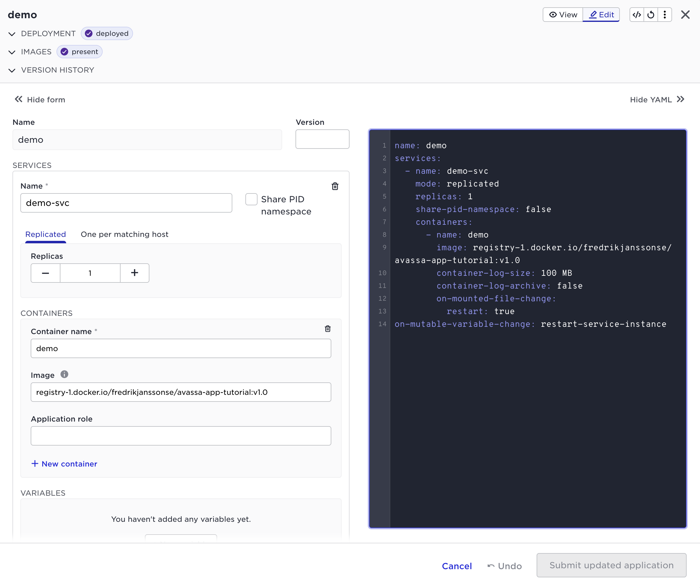Click YAML 'on-mutable-variable-change' line
This screenshot has width=700, height=588.
531,324
